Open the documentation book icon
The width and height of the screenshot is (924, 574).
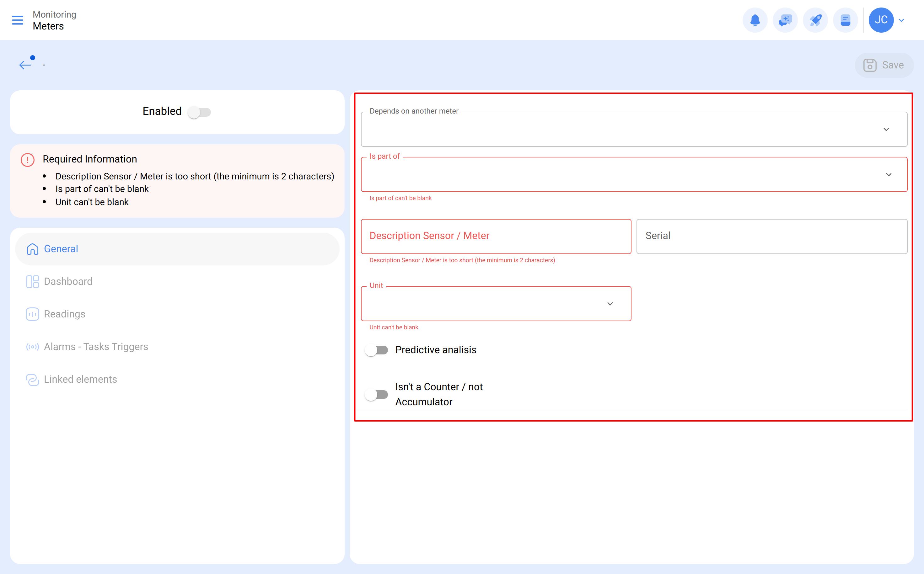pos(845,20)
